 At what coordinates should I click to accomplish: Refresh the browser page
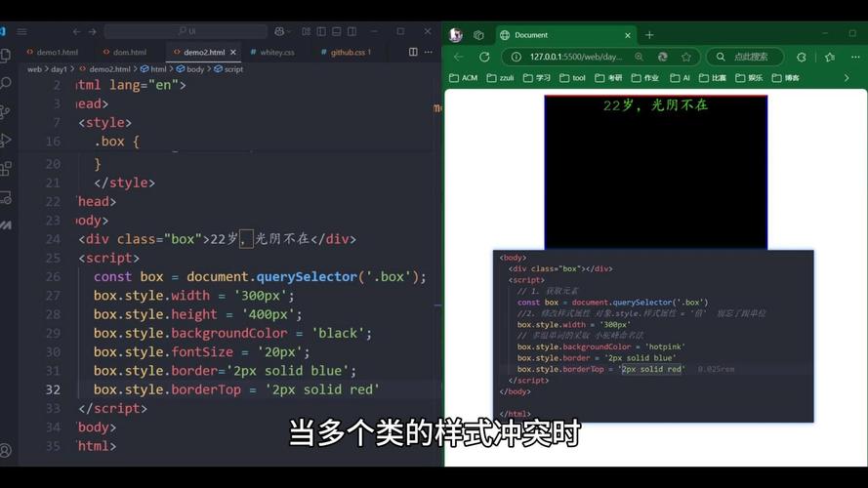(485, 57)
